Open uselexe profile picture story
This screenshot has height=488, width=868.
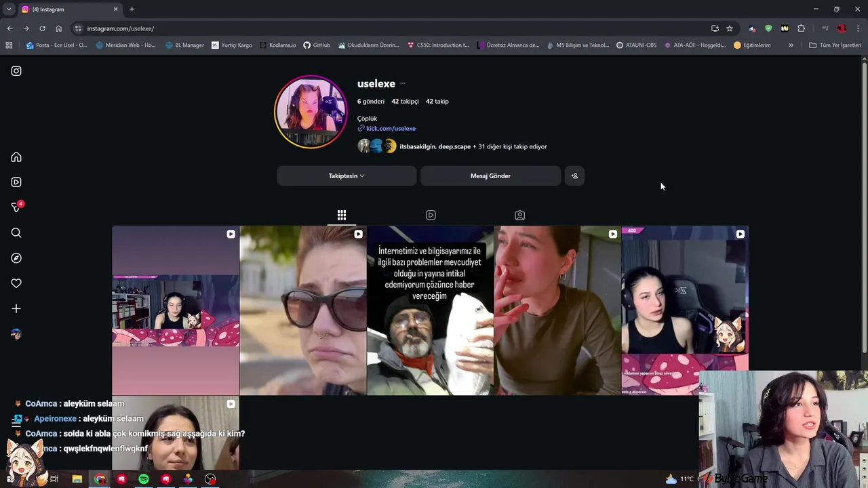point(311,112)
